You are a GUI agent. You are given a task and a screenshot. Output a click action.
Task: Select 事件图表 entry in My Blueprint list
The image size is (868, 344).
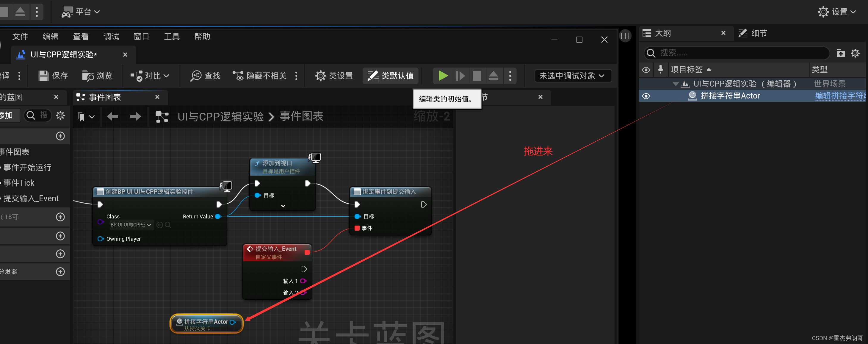15,152
